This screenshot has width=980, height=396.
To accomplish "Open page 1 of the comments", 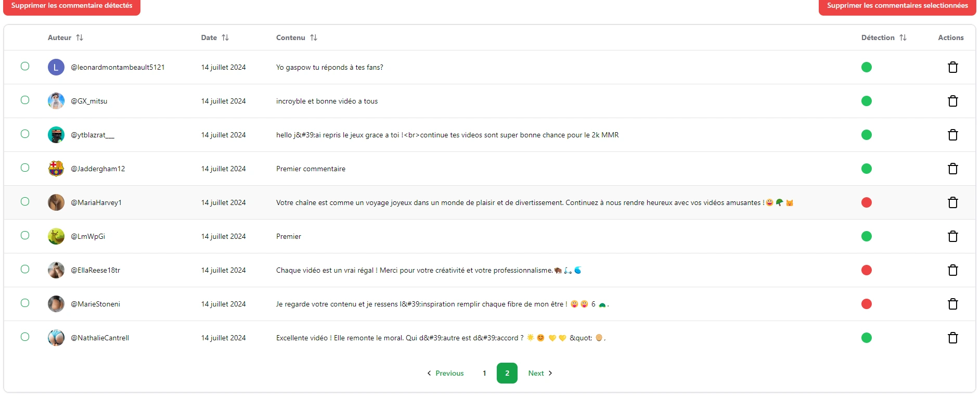I will tap(484, 373).
